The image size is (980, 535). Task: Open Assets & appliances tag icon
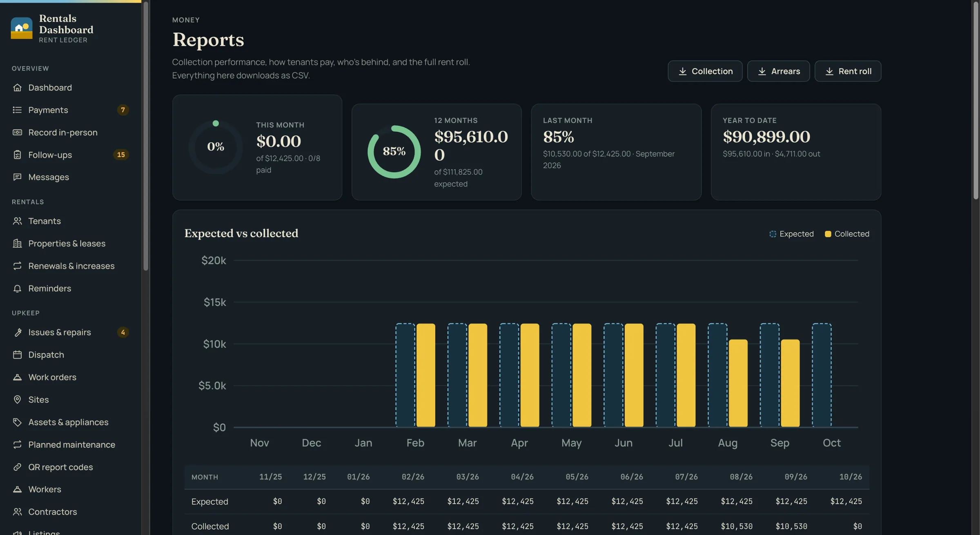point(17,422)
